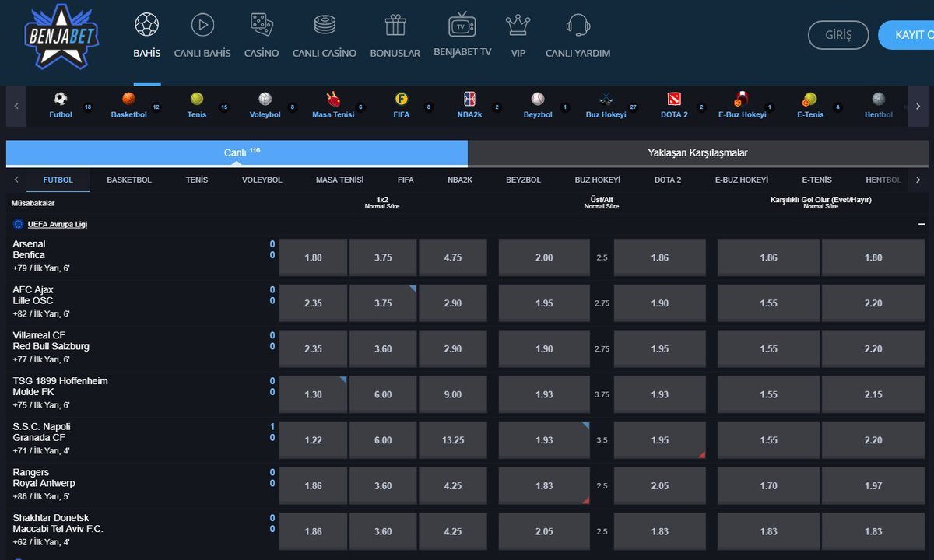Open the Bonuslar gift icon
The height and width of the screenshot is (560, 934).
tap(395, 25)
